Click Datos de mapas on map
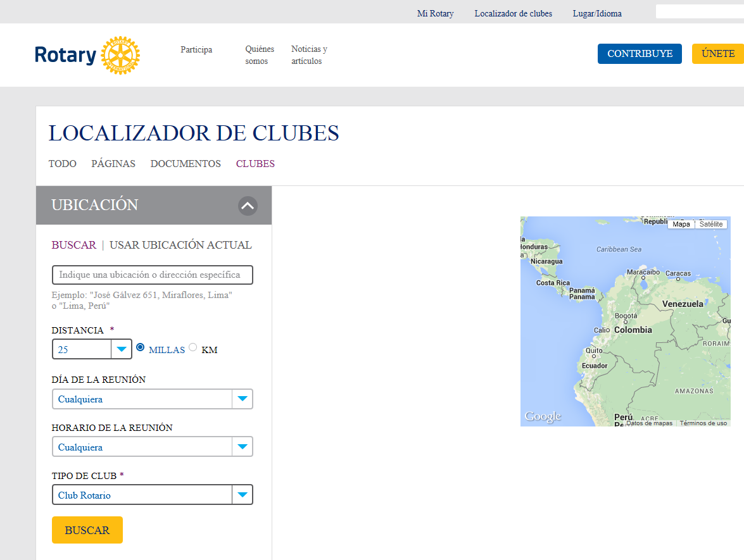The width and height of the screenshot is (744, 560). [649, 423]
